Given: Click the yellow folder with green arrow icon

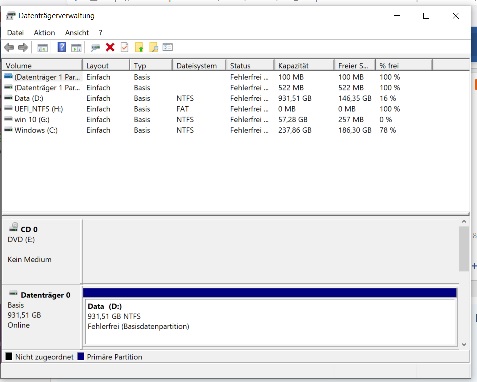Looking at the screenshot, I should pos(139,47).
